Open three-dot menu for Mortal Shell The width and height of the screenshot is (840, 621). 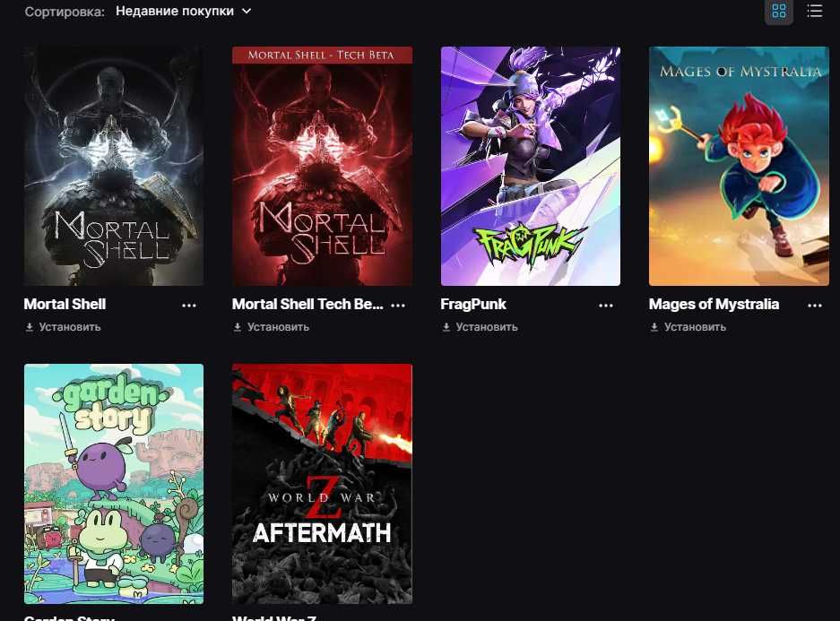[x=188, y=306]
